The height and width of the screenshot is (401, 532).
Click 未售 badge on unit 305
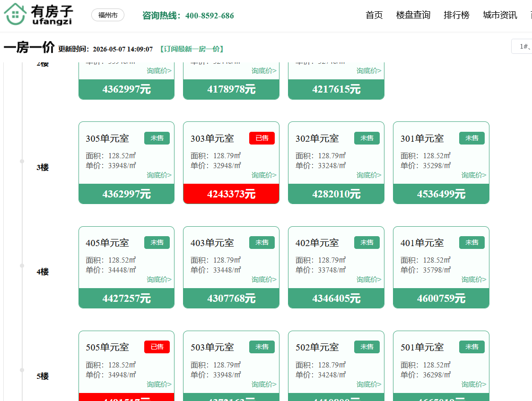157,138
